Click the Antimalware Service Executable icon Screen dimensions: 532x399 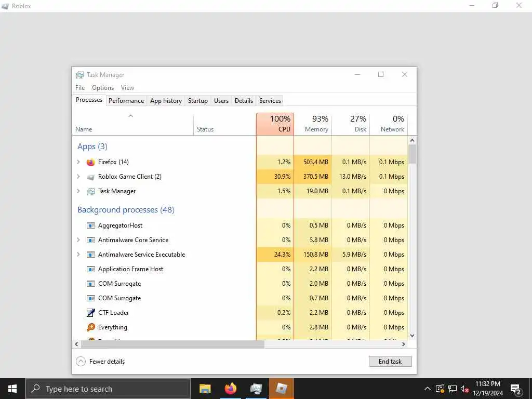point(90,255)
